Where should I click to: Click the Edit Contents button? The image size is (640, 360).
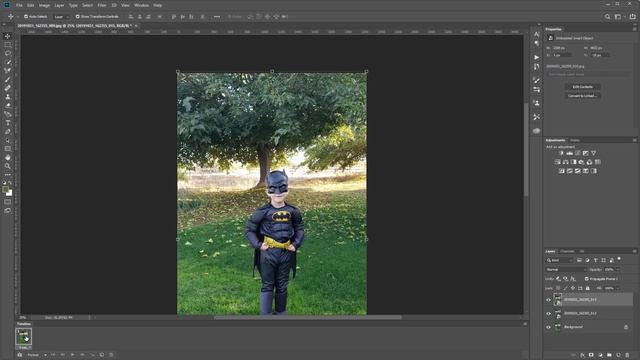[x=582, y=87]
